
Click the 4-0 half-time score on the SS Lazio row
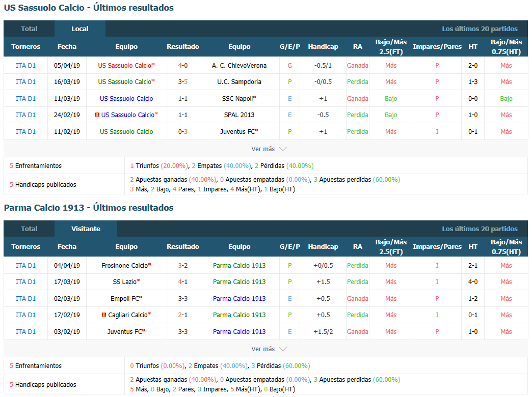[473, 282]
